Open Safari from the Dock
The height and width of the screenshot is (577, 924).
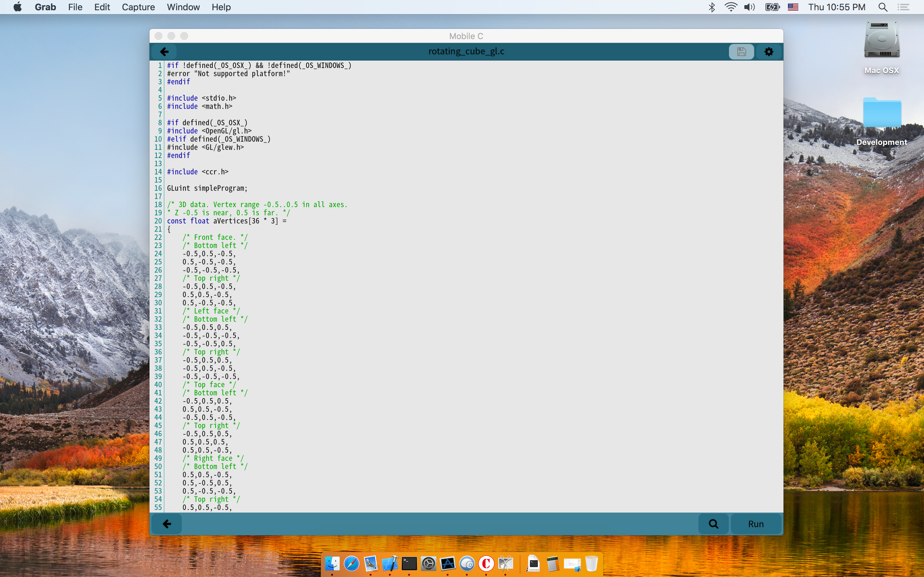[x=351, y=563]
